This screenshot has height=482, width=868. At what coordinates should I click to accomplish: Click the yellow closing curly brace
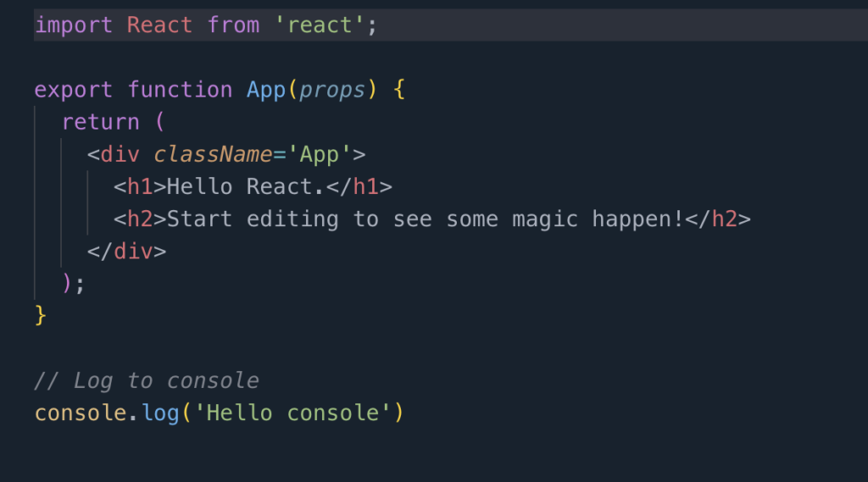coord(41,316)
